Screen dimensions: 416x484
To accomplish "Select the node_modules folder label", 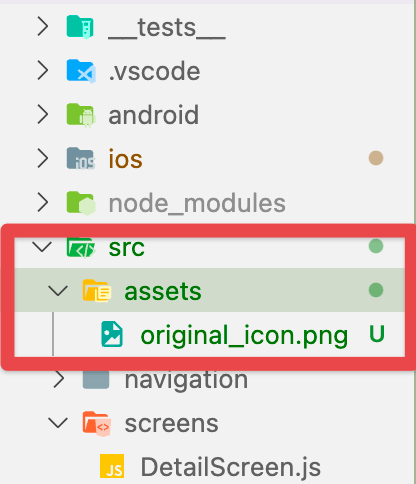I will [x=197, y=203].
